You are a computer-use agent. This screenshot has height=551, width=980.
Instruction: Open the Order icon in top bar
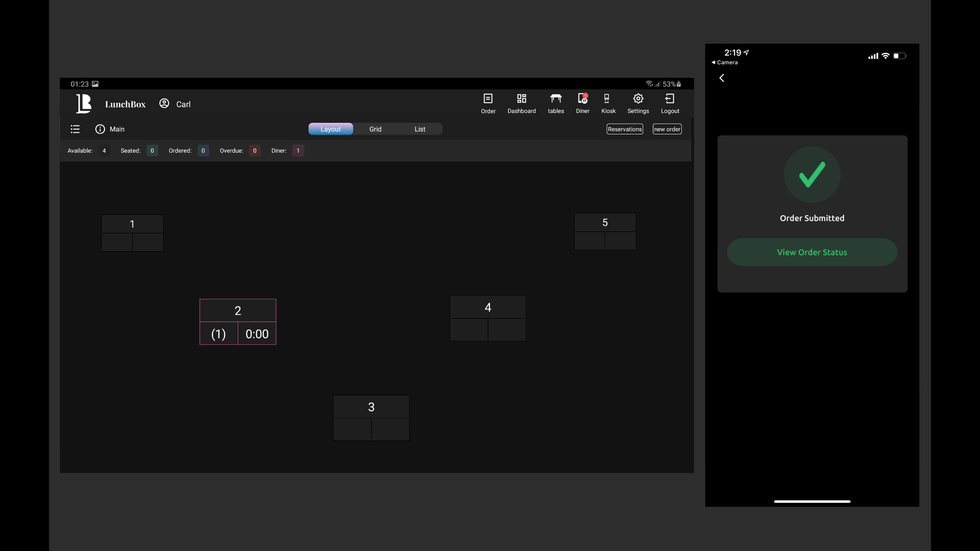(x=488, y=103)
